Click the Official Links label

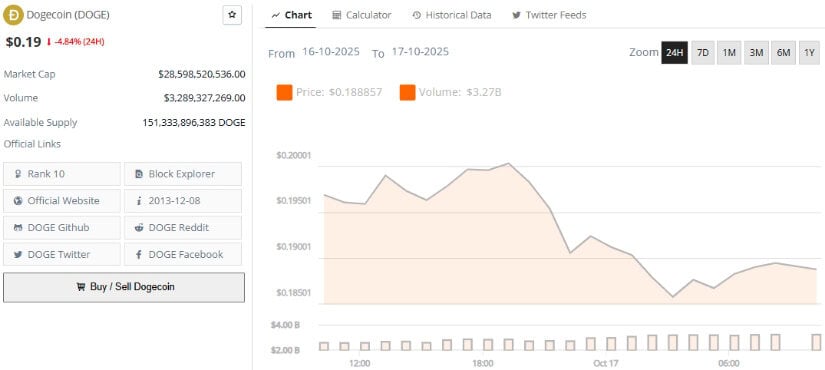[32, 144]
